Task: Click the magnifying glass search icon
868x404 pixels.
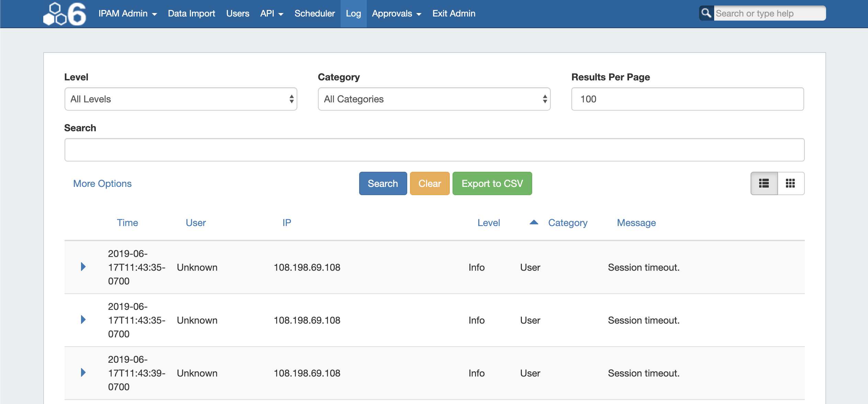Action: click(706, 13)
